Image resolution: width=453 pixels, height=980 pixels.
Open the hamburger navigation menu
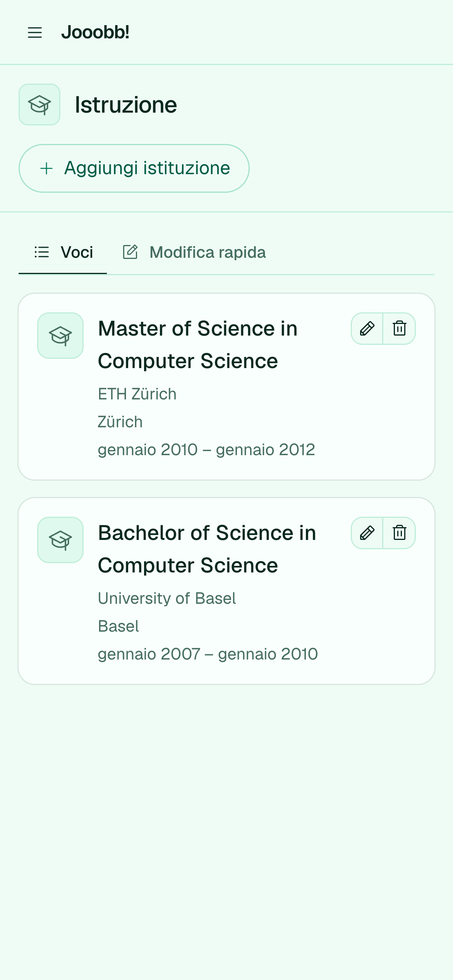click(x=35, y=33)
